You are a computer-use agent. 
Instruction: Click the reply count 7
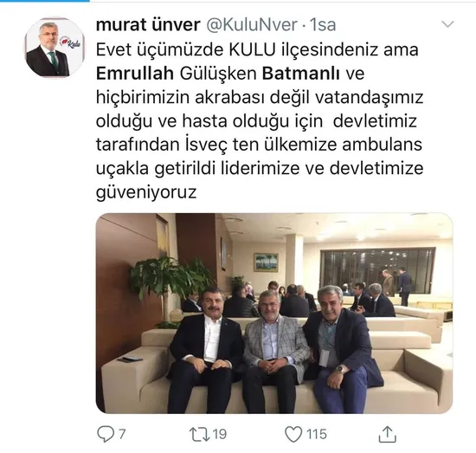tap(122, 434)
